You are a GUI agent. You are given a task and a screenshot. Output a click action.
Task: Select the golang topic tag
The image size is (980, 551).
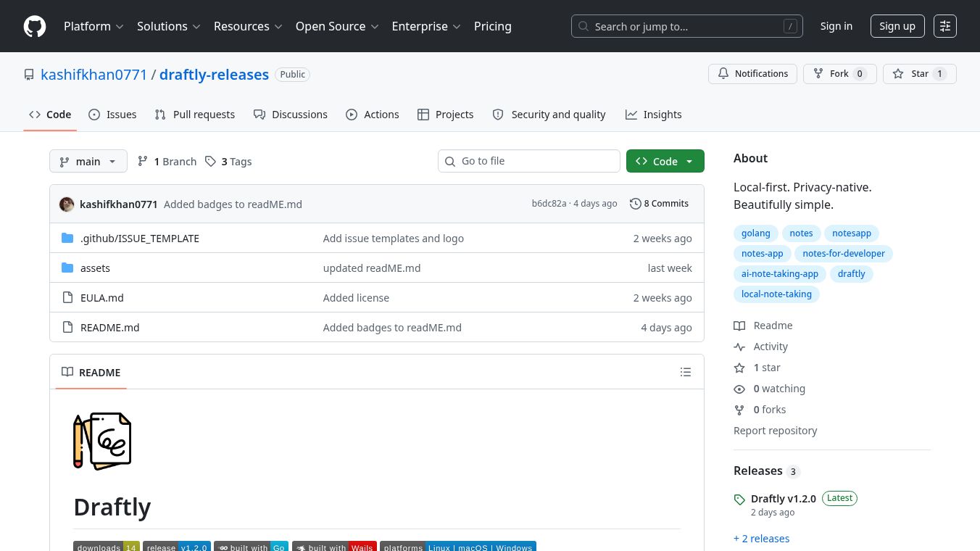coord(756,233)
